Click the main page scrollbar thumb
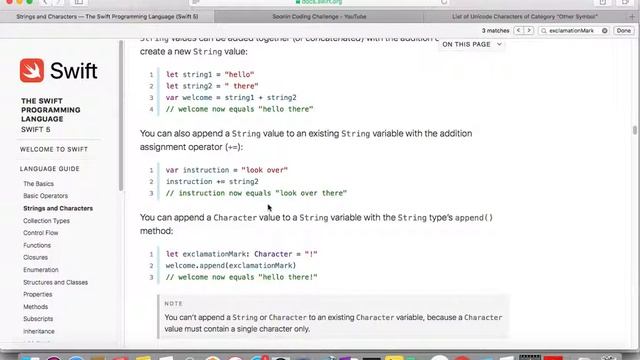The height and width of the screenshot is (360, 640). pyautogui.click(x=635, y=130)
